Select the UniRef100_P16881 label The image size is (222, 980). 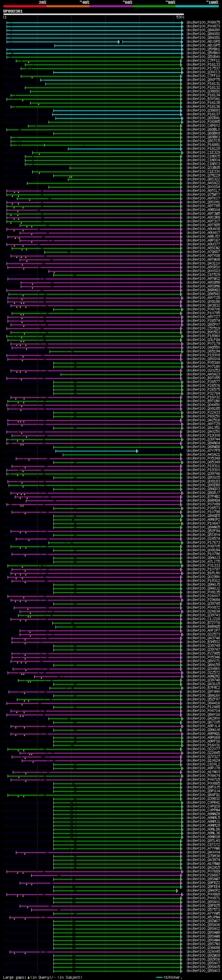pyautogui.click(x=203, y=145)
